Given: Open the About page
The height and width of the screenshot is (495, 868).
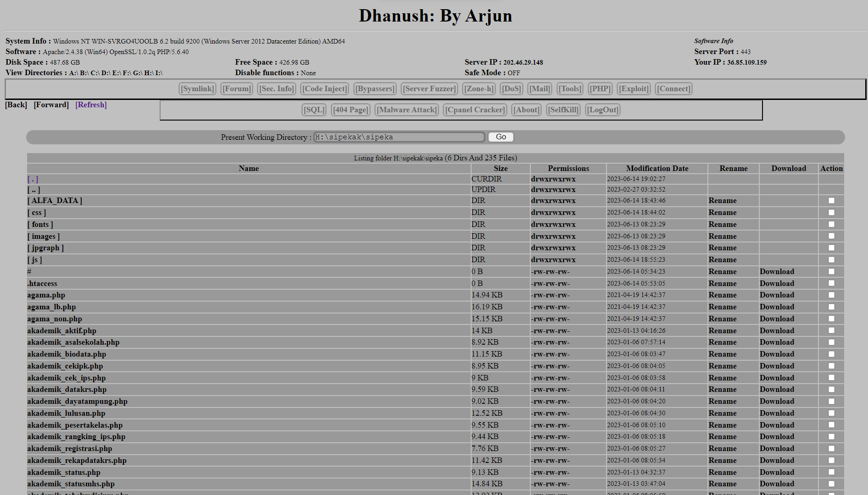Looking at the screenshot, I should [526, 110].
